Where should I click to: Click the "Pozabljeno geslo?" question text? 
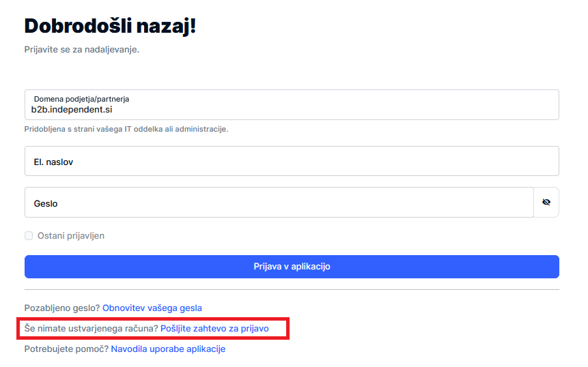(x=62, y=308)
